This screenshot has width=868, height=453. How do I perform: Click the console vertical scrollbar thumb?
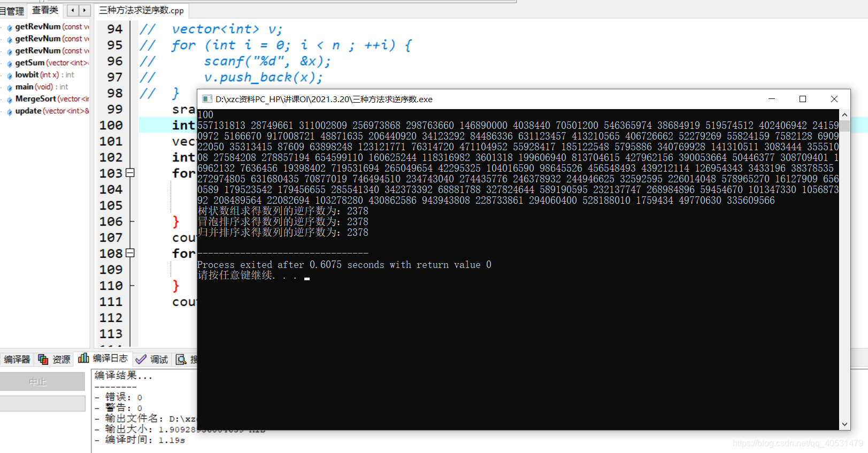[x=844, y=126]
